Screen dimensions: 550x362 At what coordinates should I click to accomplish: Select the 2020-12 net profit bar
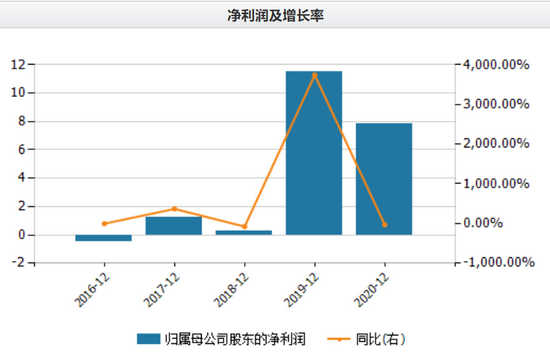coord(384,179)
